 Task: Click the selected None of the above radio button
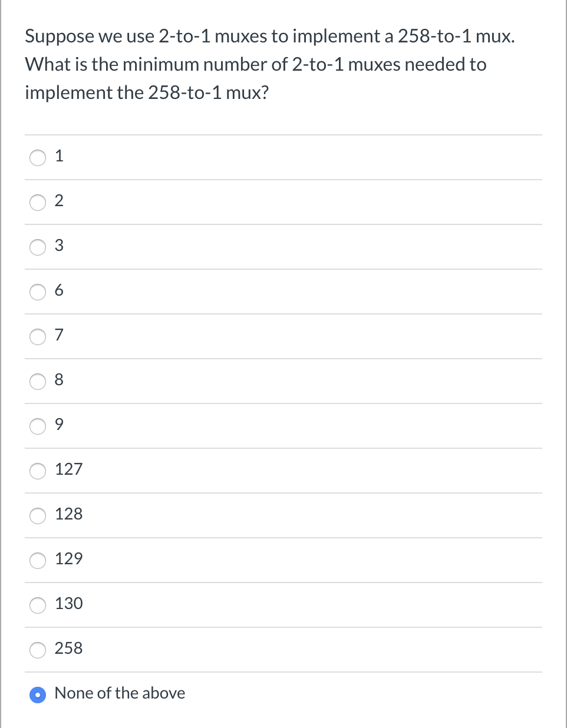point(38,695)
